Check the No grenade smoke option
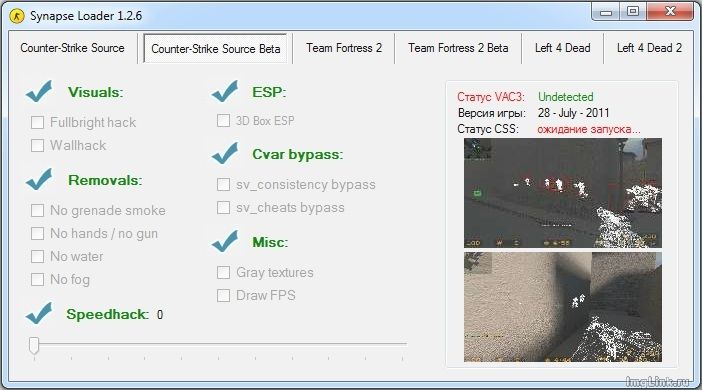 point(37,210)
